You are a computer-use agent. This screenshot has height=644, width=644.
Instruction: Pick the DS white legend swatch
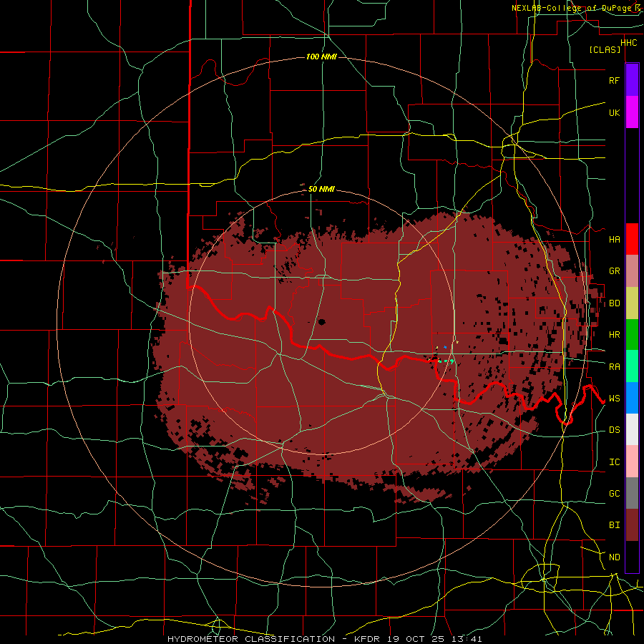pyautogui.click(x=632, y=429)
